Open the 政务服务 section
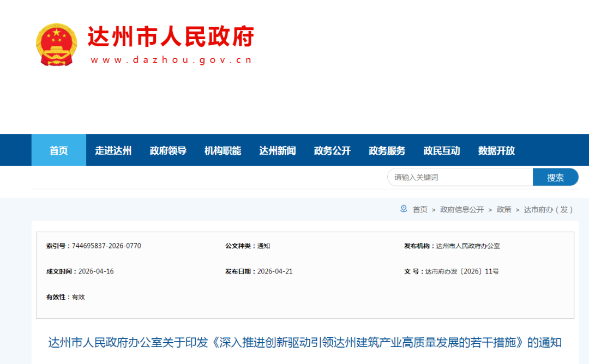589x364 pixels. click(386, 151)
